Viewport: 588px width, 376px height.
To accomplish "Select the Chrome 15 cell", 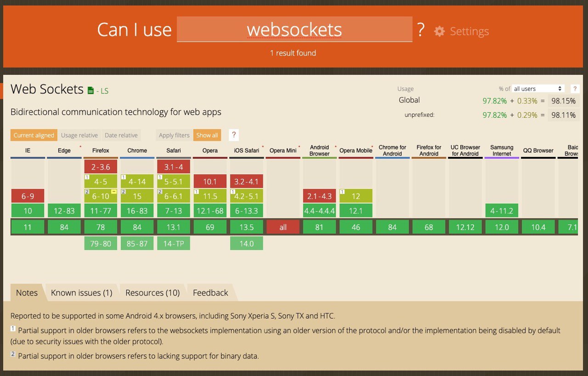I will tap(137, 196).
